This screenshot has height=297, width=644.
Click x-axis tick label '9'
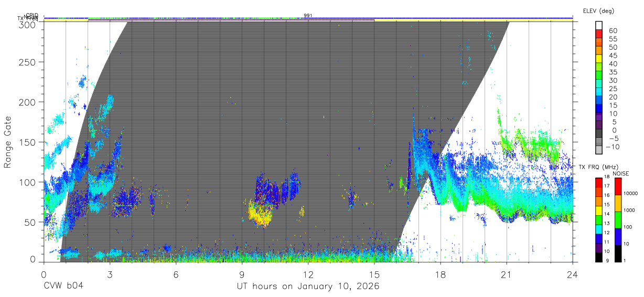click(242, 274)
